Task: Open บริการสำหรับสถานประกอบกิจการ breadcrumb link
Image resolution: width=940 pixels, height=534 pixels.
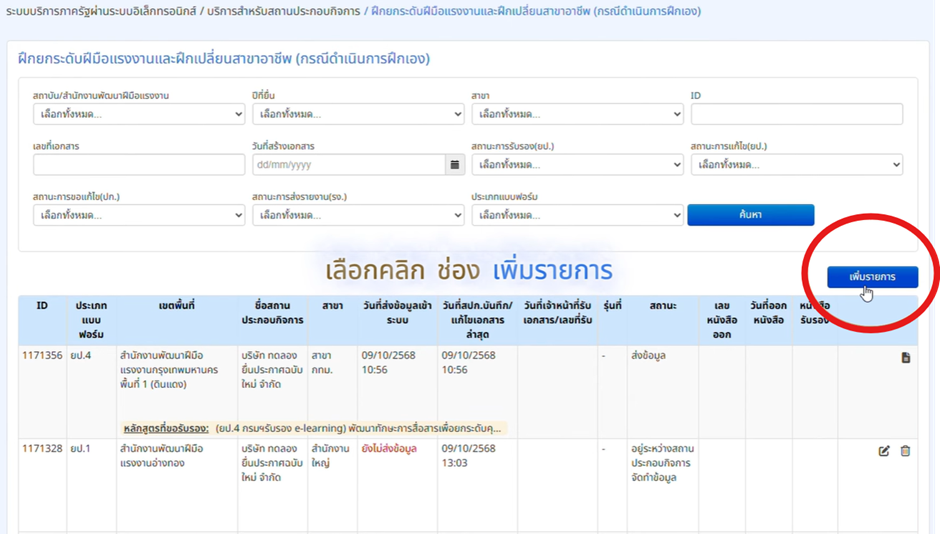Action: [x=291, y=12]
